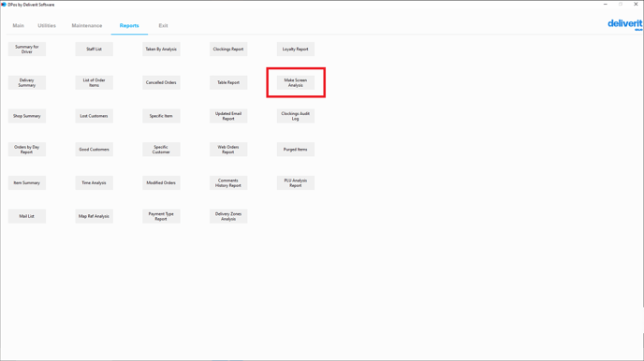Switch to the Main tab
Image resolution: width=644 pixels, height=361 pixels.
(18, 25)
